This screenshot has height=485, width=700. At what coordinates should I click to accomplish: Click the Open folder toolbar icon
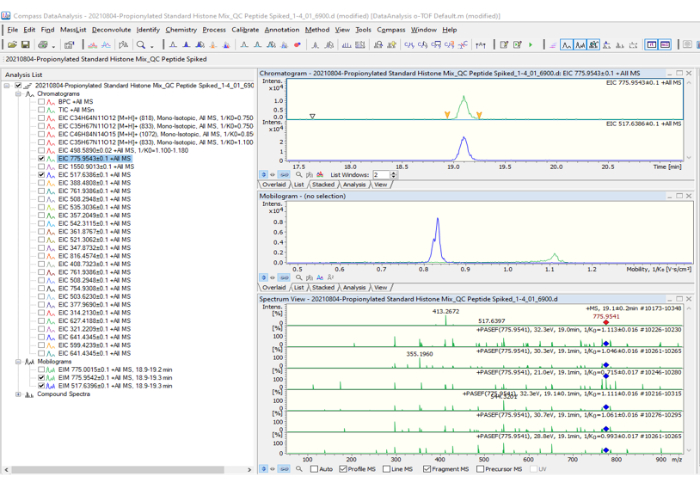point(12,45)
